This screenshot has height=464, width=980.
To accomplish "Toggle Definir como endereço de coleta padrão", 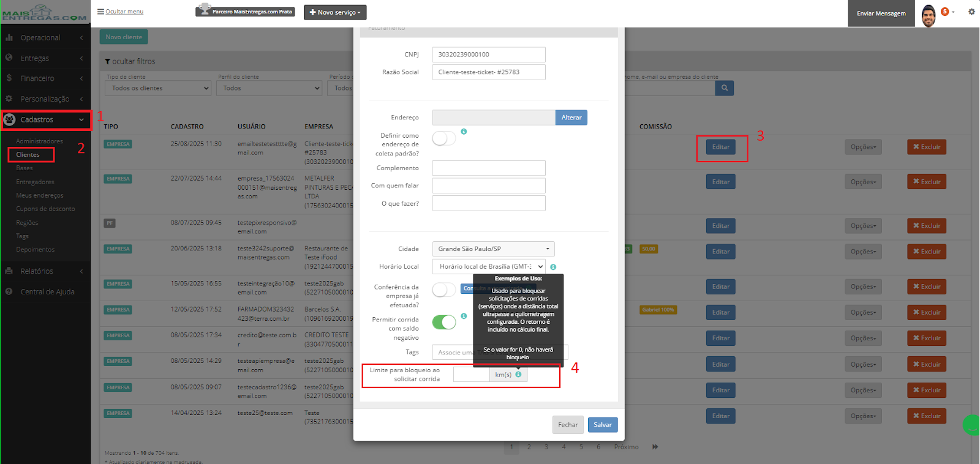I will 444,138.
